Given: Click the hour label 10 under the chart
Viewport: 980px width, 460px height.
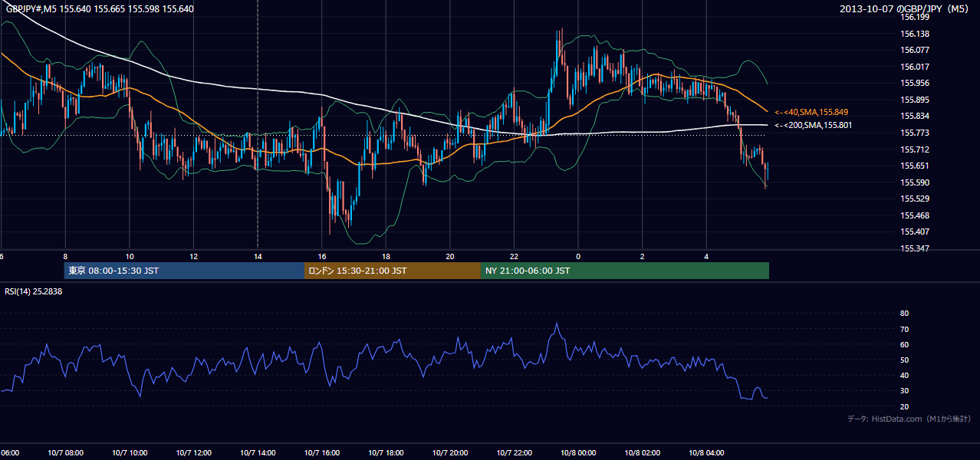Looking at the screenshot, I should (x=130, y=257).
